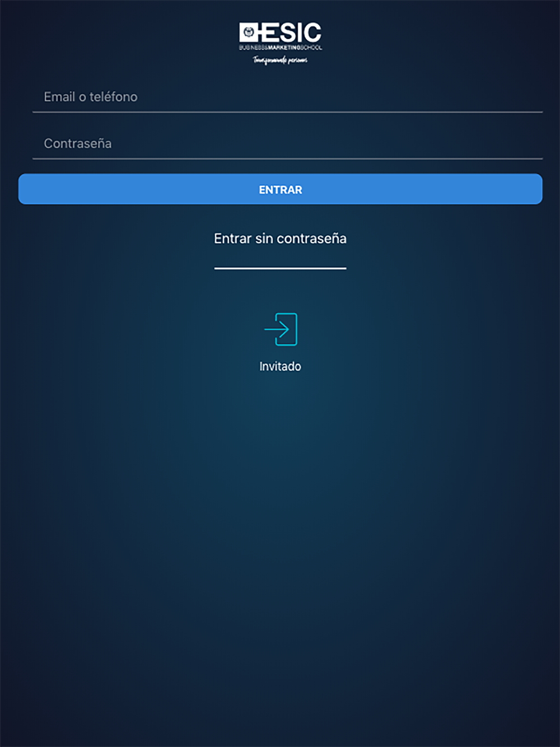Select the Invitado text label
This screenshot has height=747, width=560.
[x=281, y=366]
